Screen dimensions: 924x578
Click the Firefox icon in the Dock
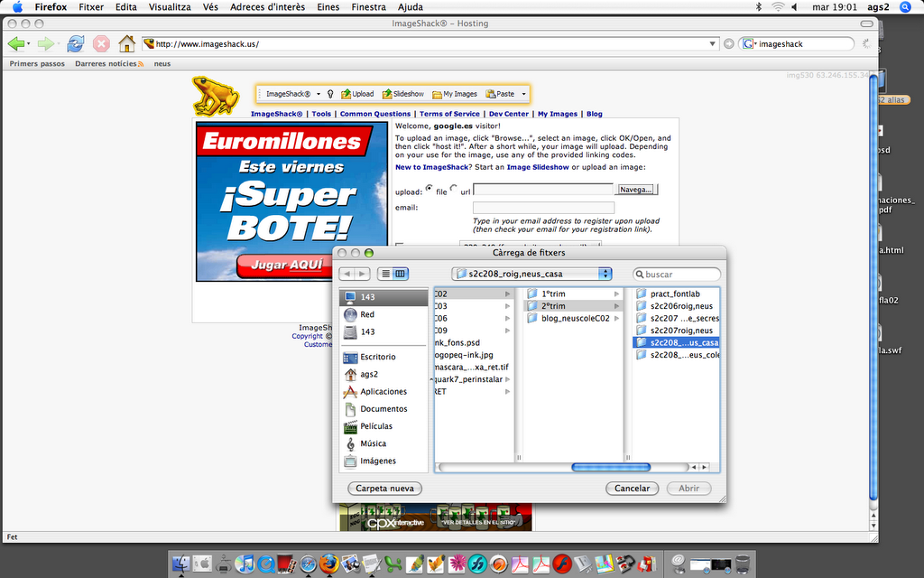coord(329,564)
